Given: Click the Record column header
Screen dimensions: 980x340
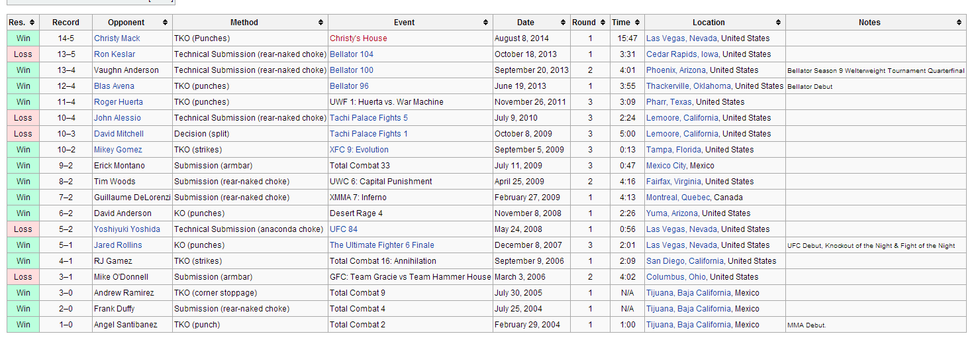Looking at the screenshot, I should click(66, 23).
